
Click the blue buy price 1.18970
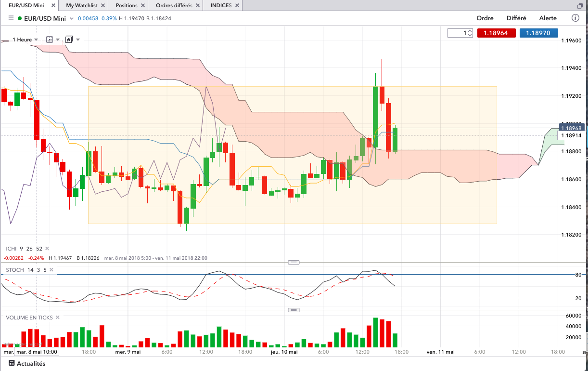pos(538,33)
